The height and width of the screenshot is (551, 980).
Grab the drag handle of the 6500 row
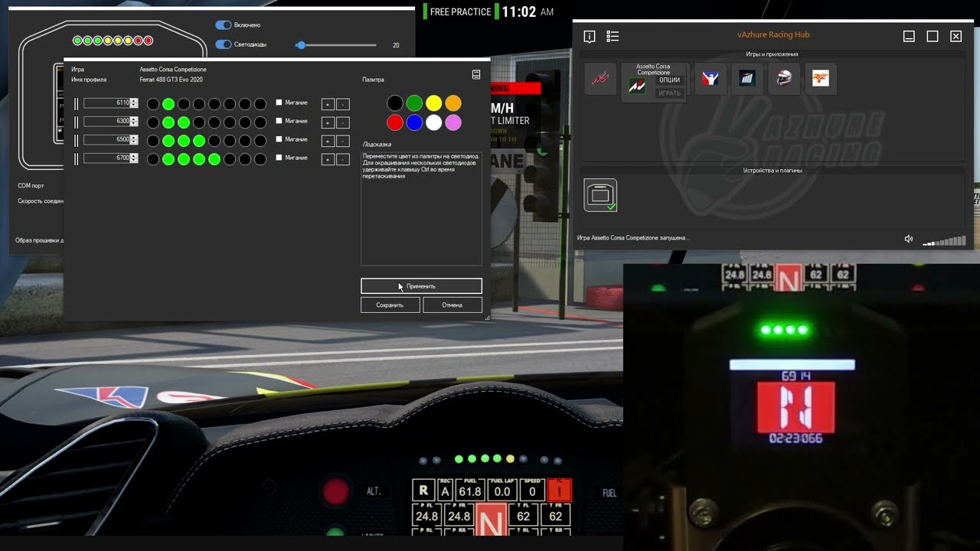tap(77, 140)
